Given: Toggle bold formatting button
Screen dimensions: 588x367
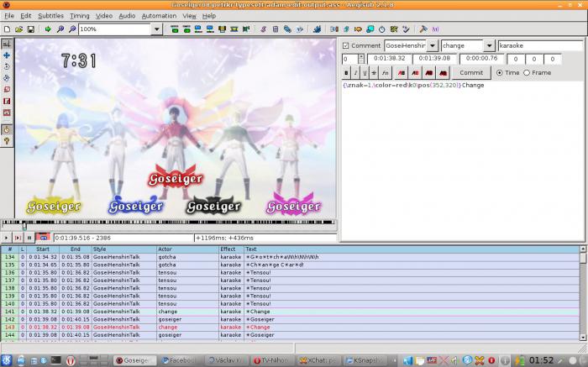Looking at the screenshot, I should [x=346, y=73].
